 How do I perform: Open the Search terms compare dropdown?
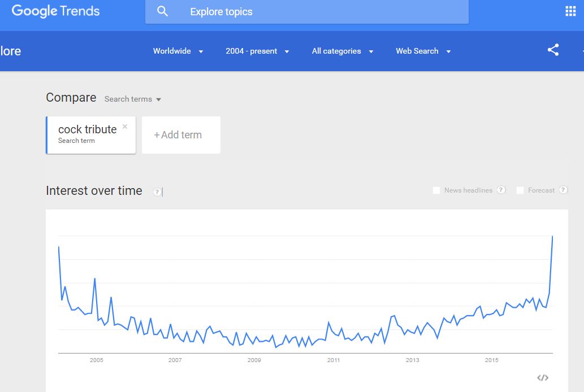tap(133, 99)
